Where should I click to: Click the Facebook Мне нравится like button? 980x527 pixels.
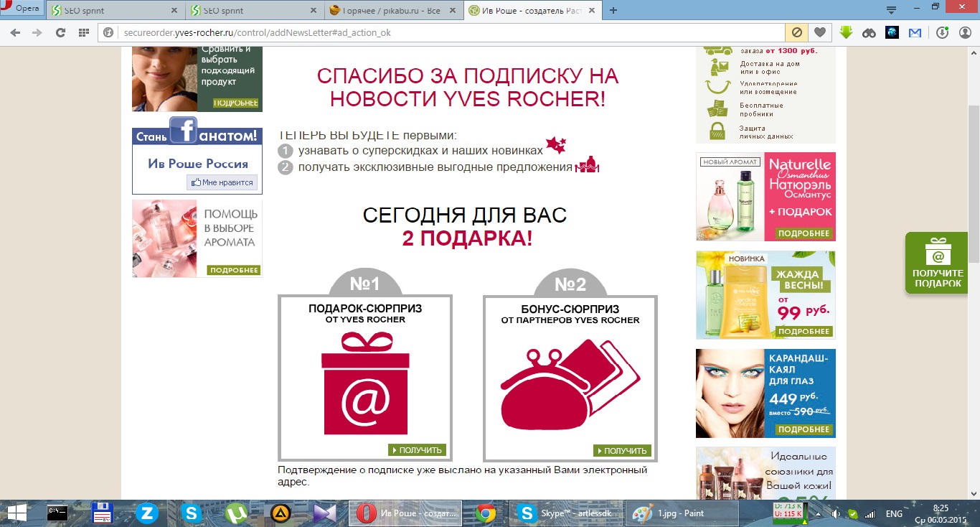coord(224,182)
